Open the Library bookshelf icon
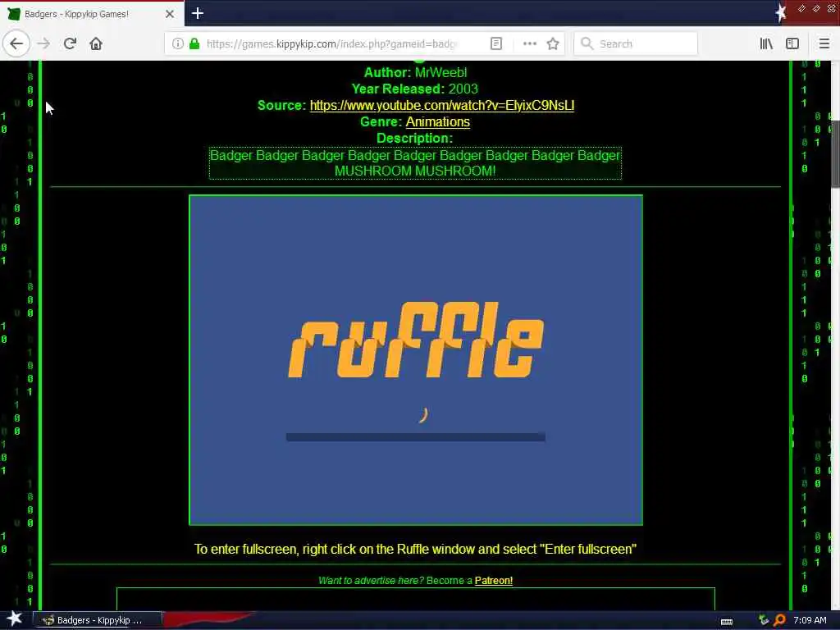Viewport: 840px width, 630px height. [x=766, y=44]
